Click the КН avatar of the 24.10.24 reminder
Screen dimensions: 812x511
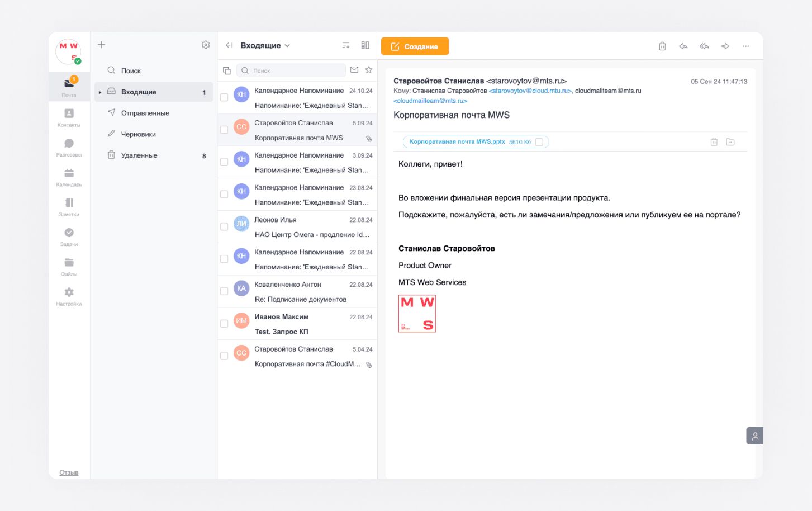coord(241,94)
